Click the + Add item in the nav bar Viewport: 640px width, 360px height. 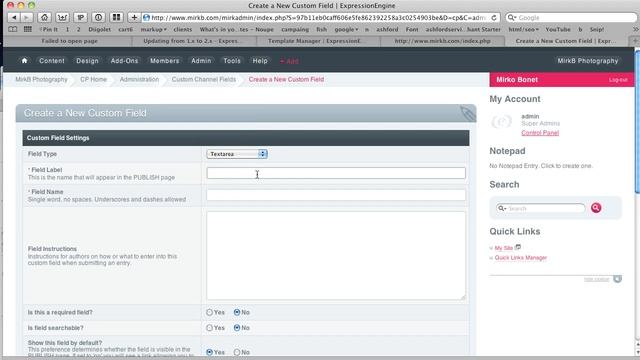[289, 61]
